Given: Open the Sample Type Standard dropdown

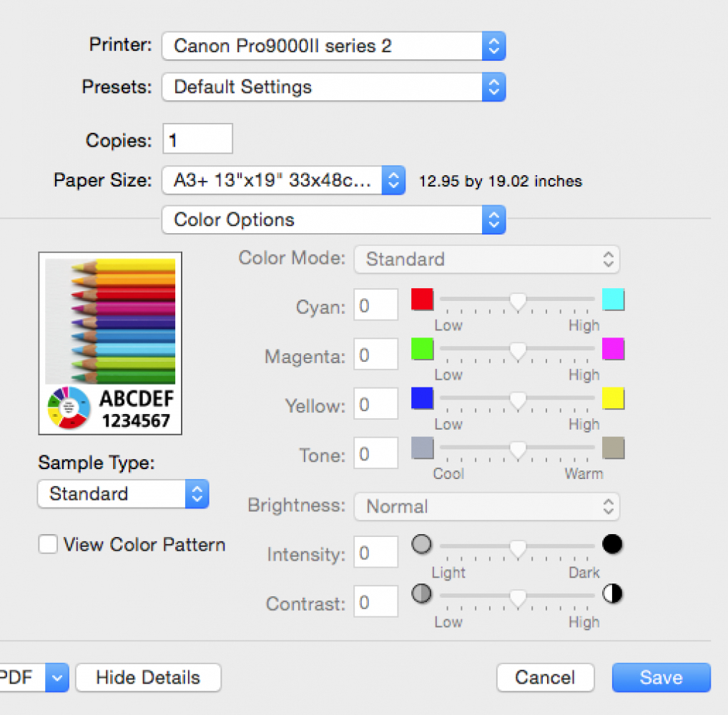Looking at the screenshot, I should (122, 494).
